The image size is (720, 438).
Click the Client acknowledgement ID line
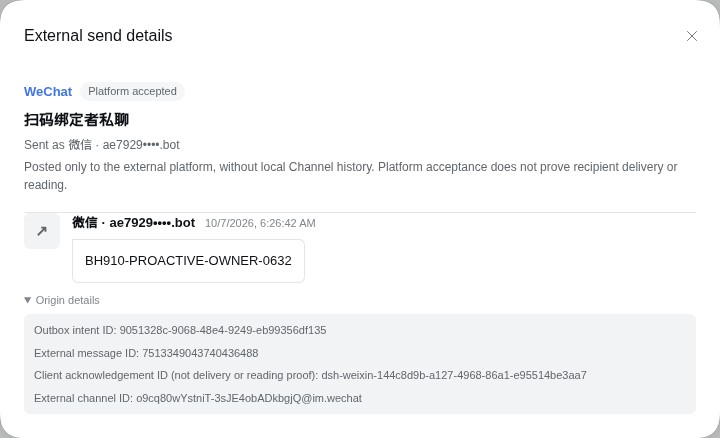[x=310, y=375]
